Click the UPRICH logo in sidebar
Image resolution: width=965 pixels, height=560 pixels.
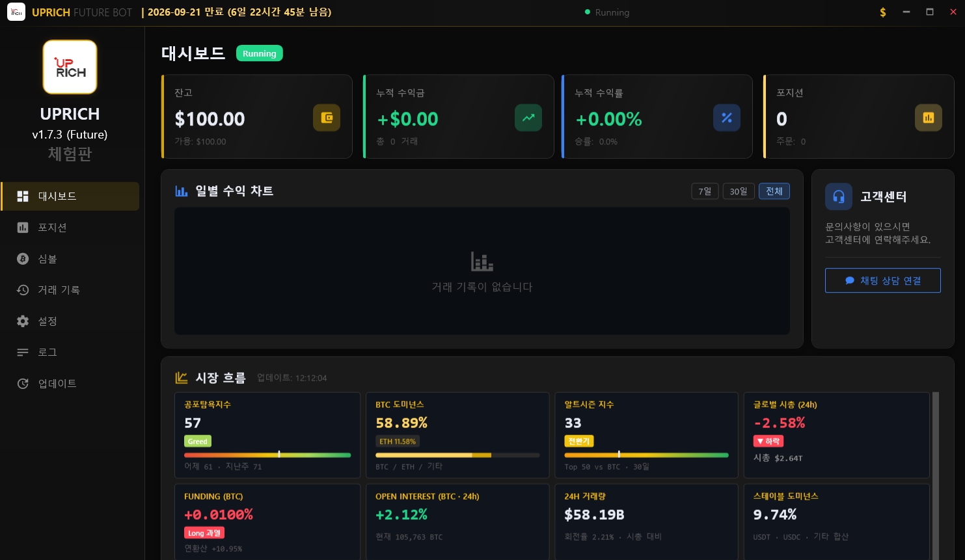(x=70, y=67)
